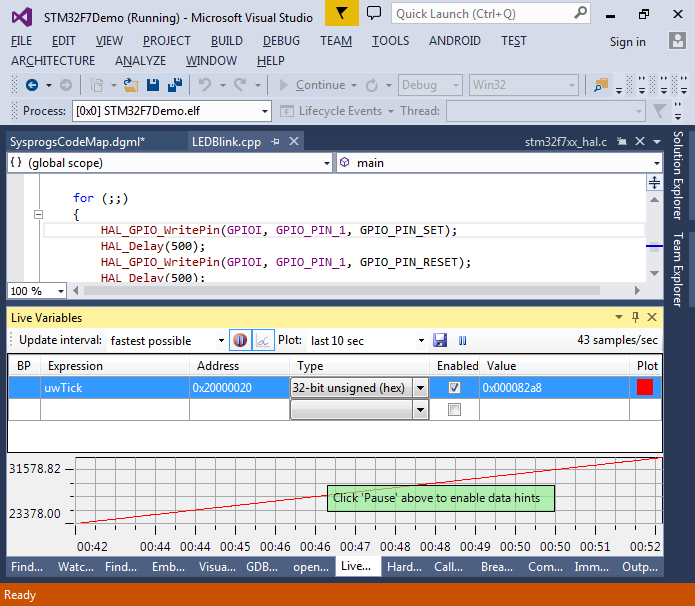
Task: Click the red pause live variables icon
Action: pyautogui.click(x=240, y=340)
